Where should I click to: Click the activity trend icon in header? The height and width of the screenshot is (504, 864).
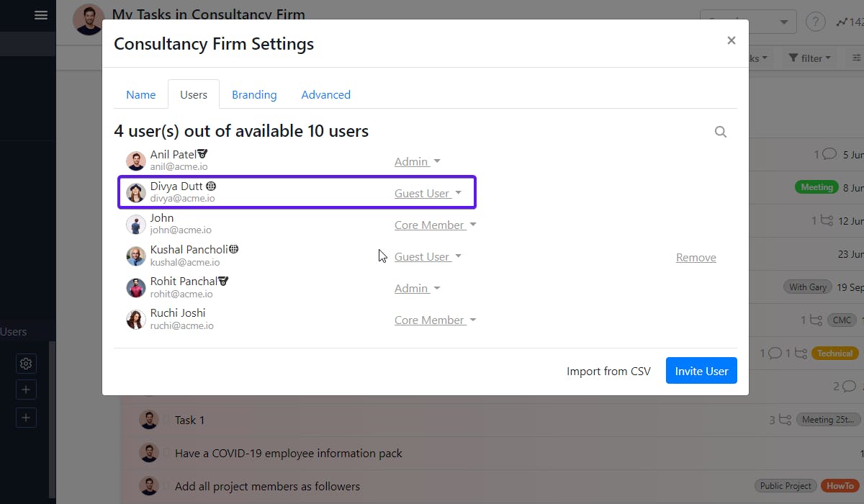tap(842, 22)
